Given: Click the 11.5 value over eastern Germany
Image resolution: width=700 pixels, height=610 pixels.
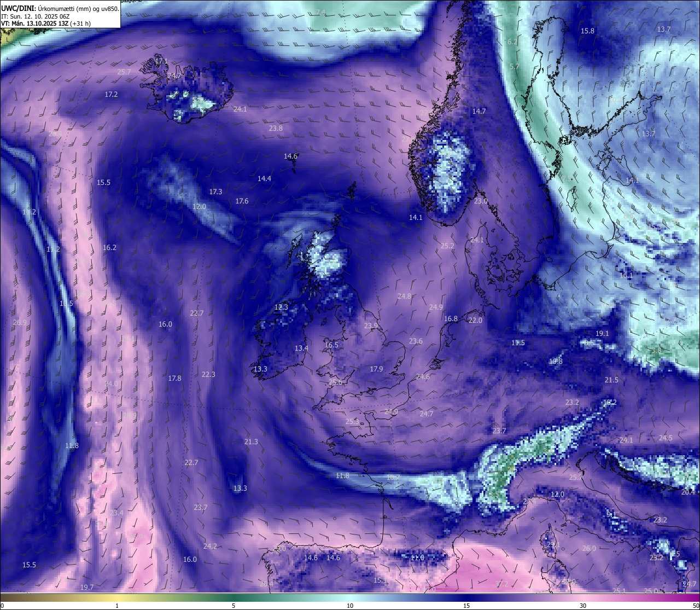Looking at the screenshot, I should pos(518,343).
